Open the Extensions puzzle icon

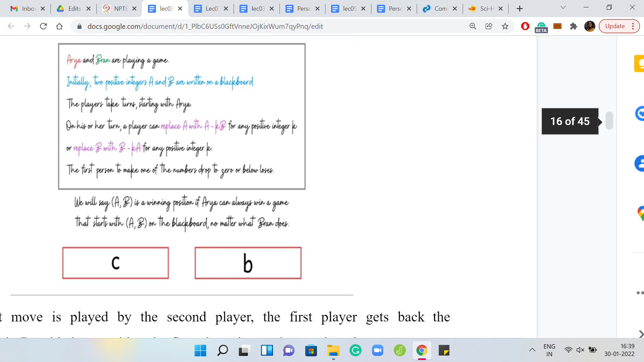pyautogui.click(x=574, y=26)
